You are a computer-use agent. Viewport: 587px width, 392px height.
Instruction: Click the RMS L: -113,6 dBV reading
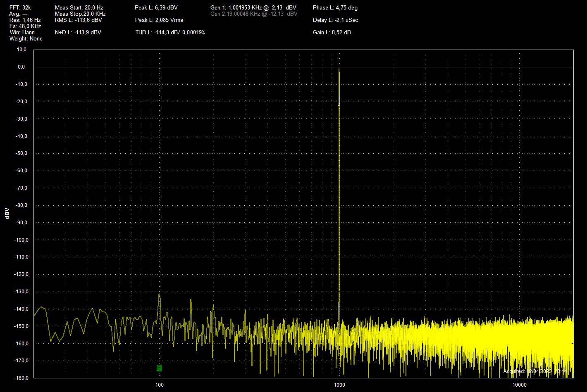pyautogui.click(x=78, y=20)
